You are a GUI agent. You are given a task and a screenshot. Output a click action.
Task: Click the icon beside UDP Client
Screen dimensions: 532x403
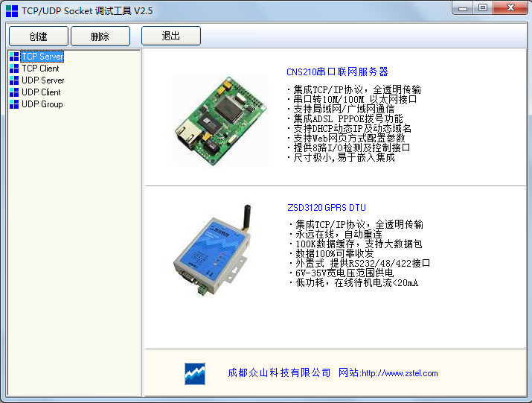[x=14, y=92]
